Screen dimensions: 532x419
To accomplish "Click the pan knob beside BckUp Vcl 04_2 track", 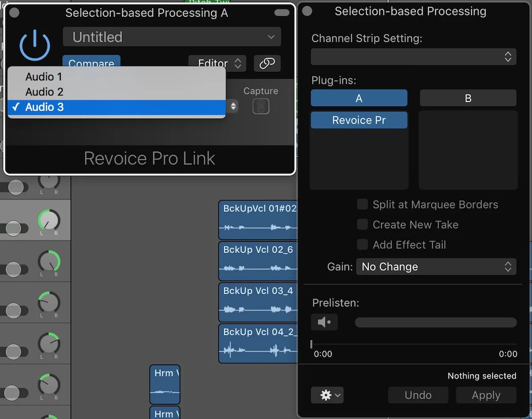I will [x=49, y=343].
